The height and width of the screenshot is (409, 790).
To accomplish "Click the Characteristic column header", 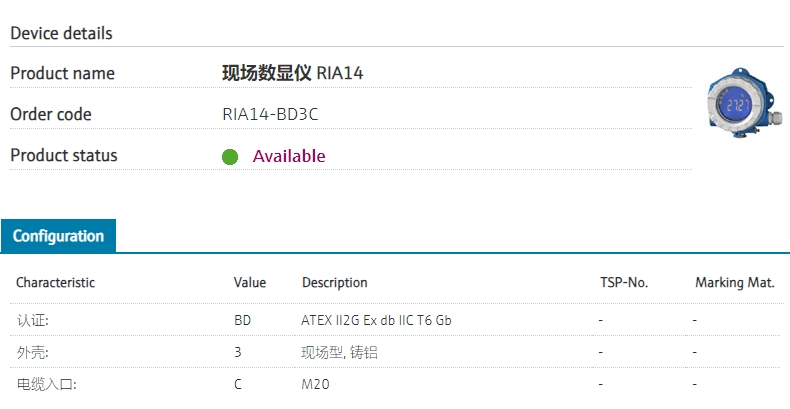I will (55, 283).
